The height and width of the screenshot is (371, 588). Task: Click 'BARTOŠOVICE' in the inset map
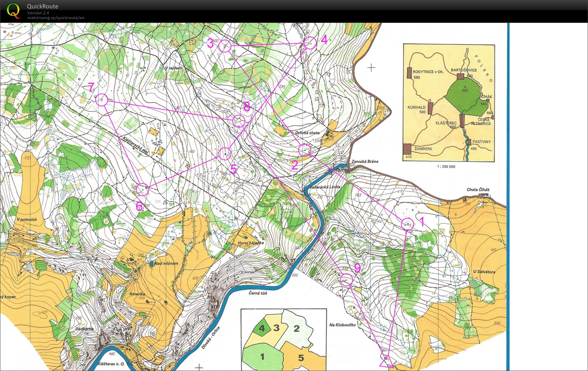point(464,70)
